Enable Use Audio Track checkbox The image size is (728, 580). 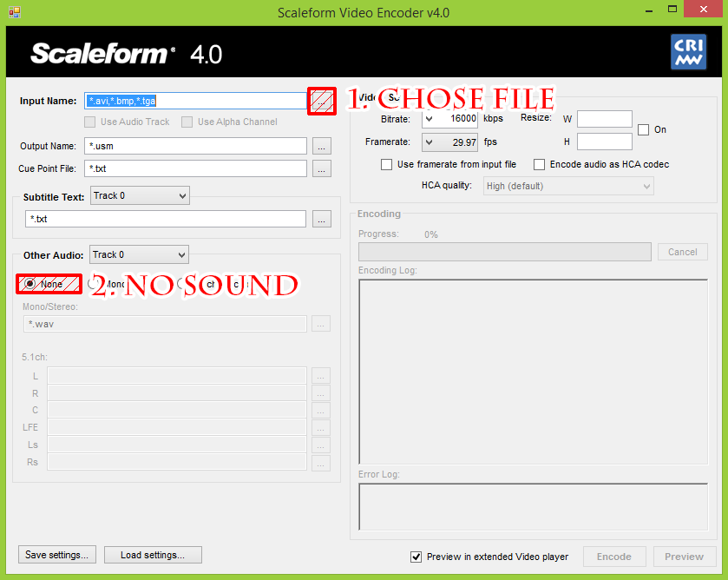point(89,122)
